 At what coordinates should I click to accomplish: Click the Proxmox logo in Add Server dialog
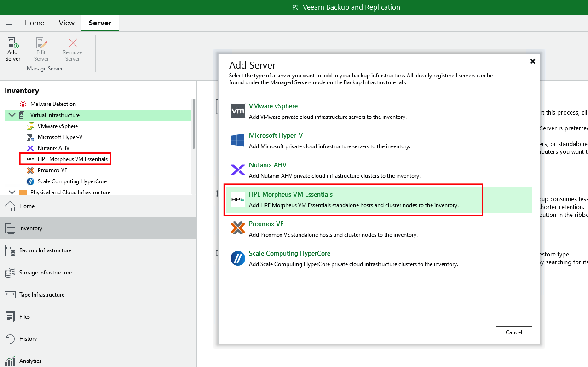[238, 228]
